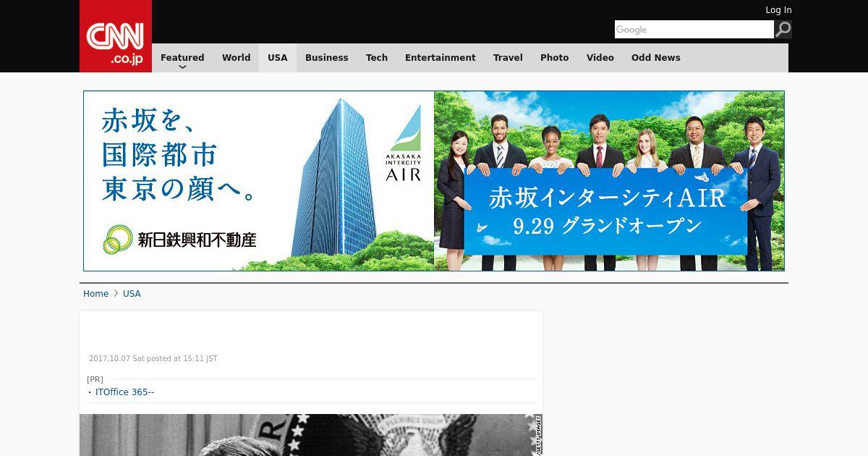Click the CNN.co.jp logo

[116, 36]
